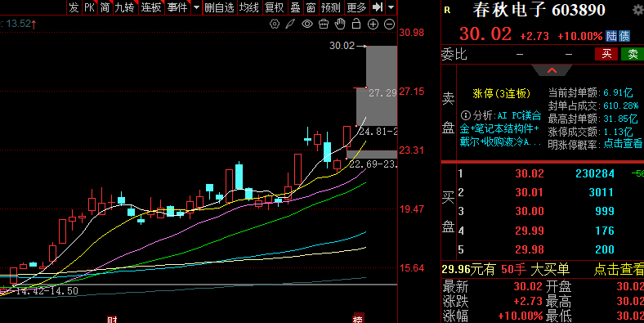This screenshot has width=644, height=323.
Task: Click the 封单占成交 610.28% value
Action: (621, 105)
